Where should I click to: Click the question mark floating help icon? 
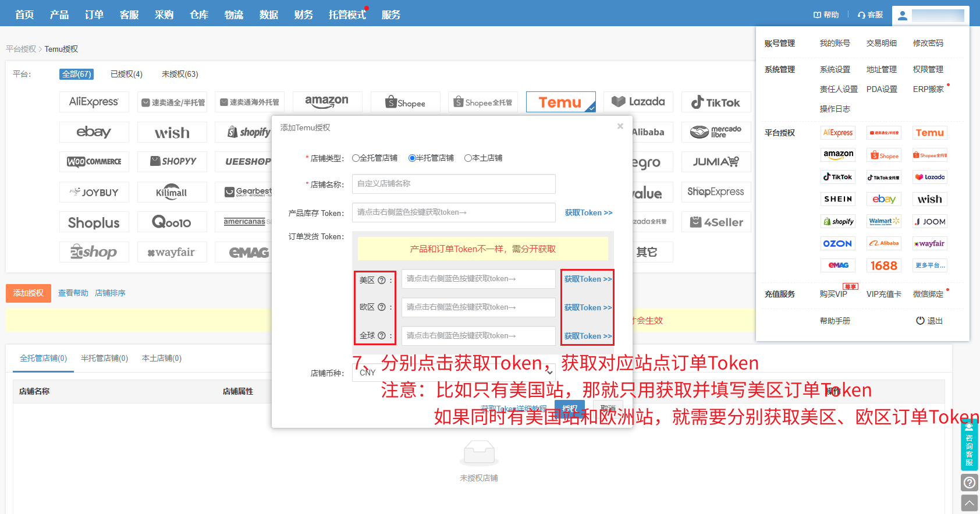tap(969, 483)
